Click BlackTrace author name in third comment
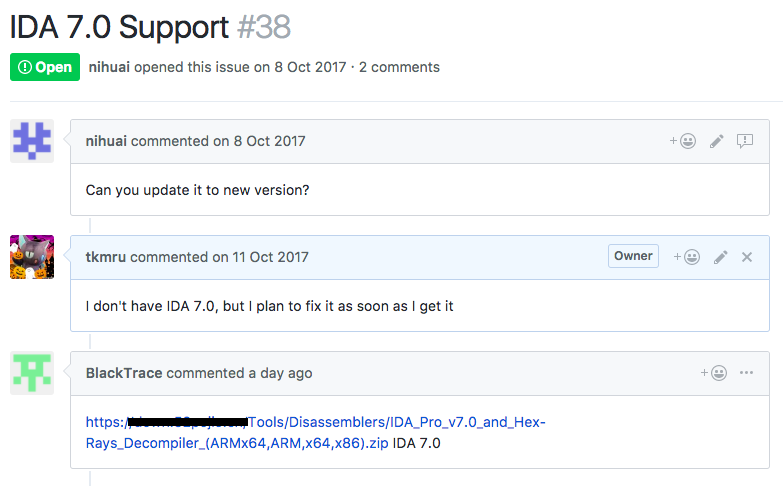 (x=124, y=373)
